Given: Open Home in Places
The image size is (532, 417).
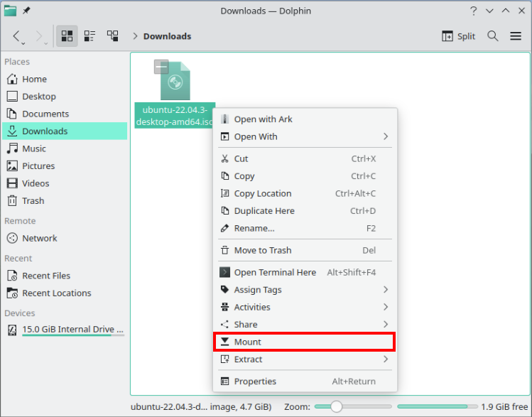Looking at the screenshot, I should point(65,79).
